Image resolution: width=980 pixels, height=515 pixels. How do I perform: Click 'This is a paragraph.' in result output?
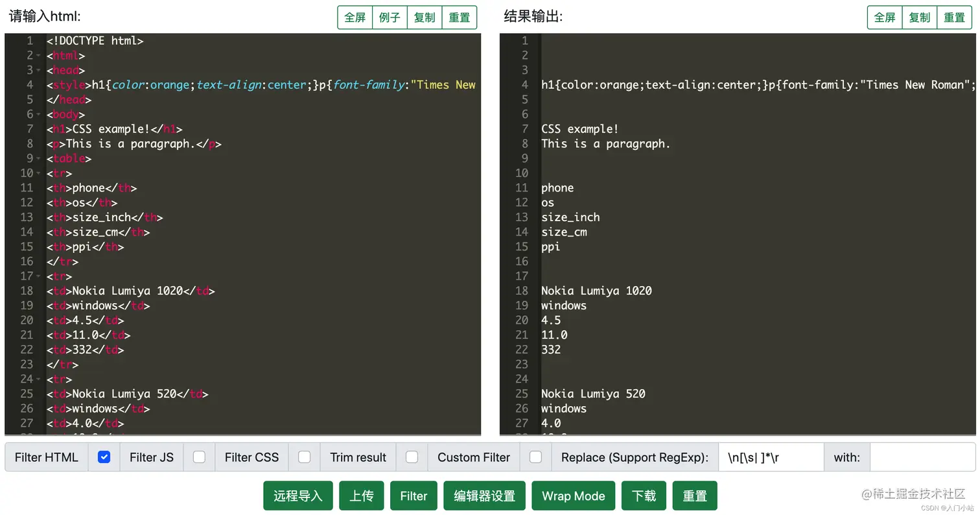[x=606, y=144]
